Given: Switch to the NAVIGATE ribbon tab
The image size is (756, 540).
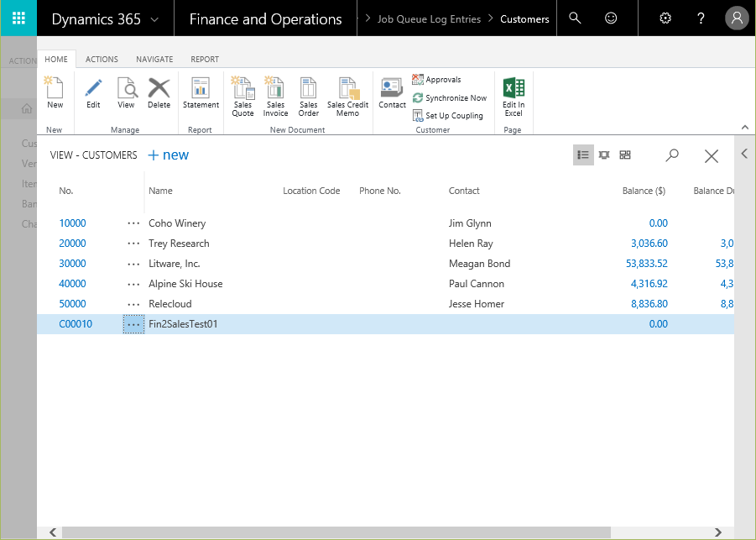Looking at the screenshot, I should tap(154, 59).
